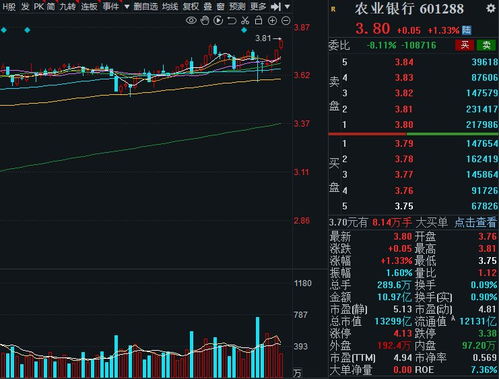Image resolution: width=499 pixels, height=379 pixels.
Task: Click 删自选 to remove from watchlist
Action: pyautogui.click(x=146, y=6)
